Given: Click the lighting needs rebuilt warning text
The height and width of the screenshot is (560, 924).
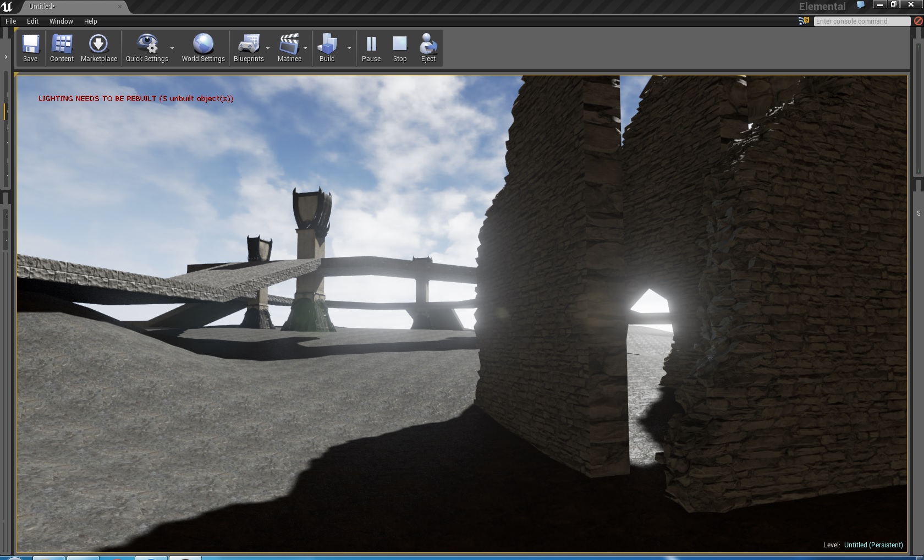Looking at the screenshot, I should [x=136, y=98].
